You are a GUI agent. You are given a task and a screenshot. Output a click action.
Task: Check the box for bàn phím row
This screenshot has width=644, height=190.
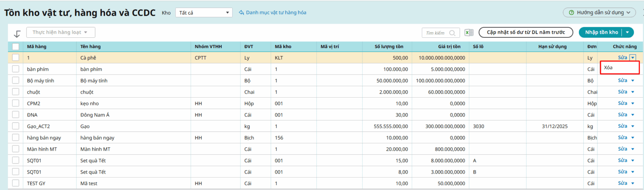point(16,69)
